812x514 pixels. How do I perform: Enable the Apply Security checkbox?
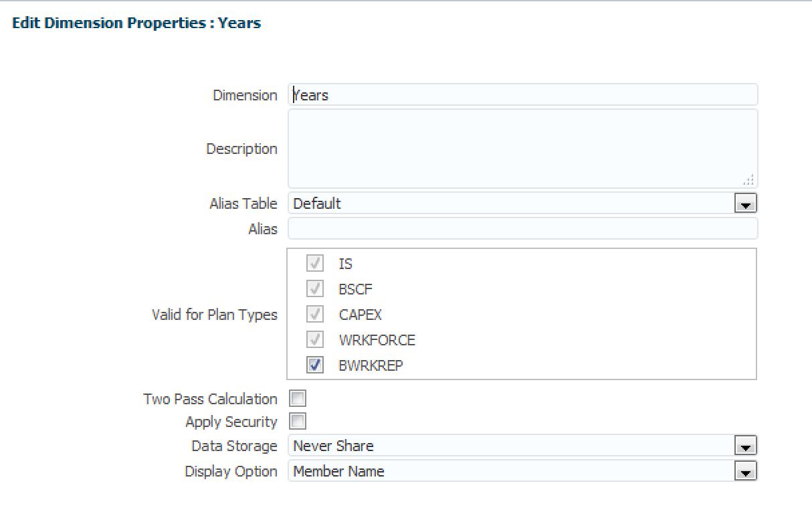tap(298, 422)
